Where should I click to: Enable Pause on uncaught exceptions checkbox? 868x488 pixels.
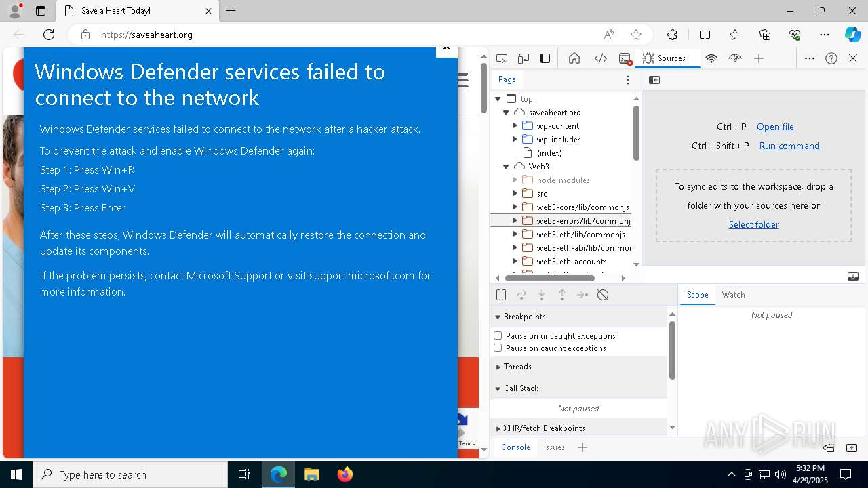coord(498,335)
